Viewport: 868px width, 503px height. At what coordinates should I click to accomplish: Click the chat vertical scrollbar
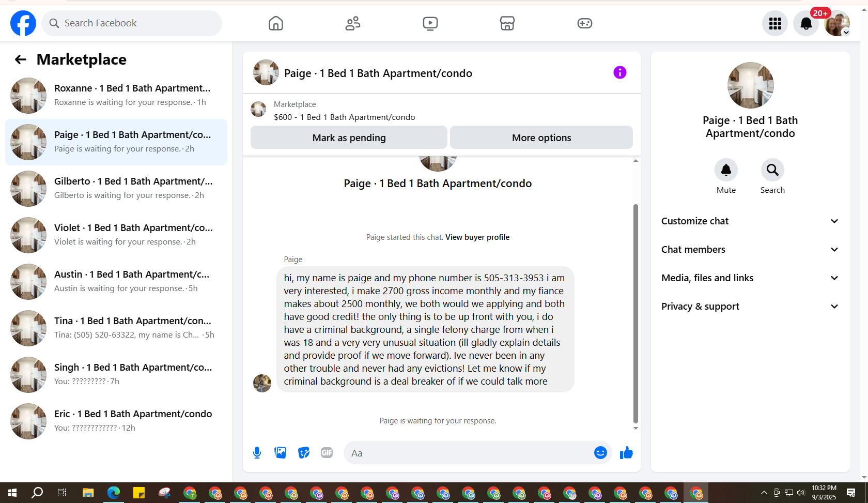636,313
